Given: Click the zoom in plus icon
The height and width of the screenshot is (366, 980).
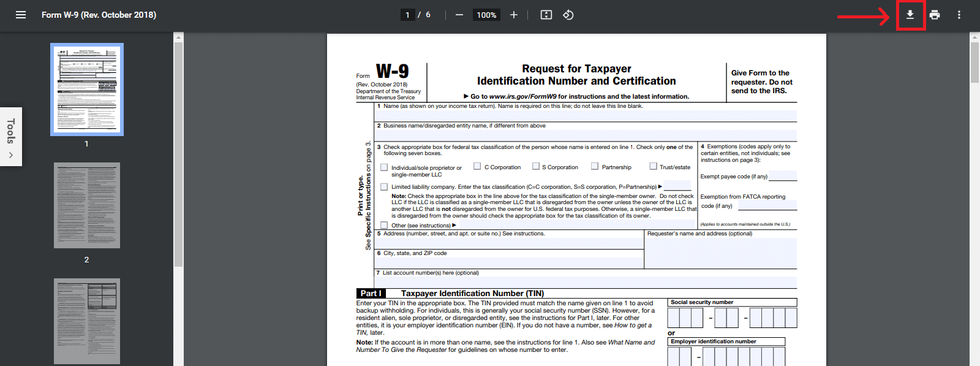Looking at the screenshot, I should (x=514, y=15).
